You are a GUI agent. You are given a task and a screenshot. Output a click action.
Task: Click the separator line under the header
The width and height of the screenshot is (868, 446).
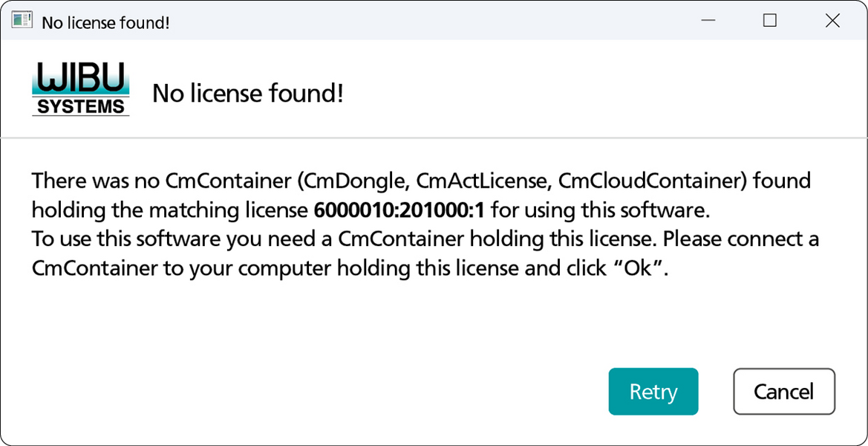pos(434,137)
